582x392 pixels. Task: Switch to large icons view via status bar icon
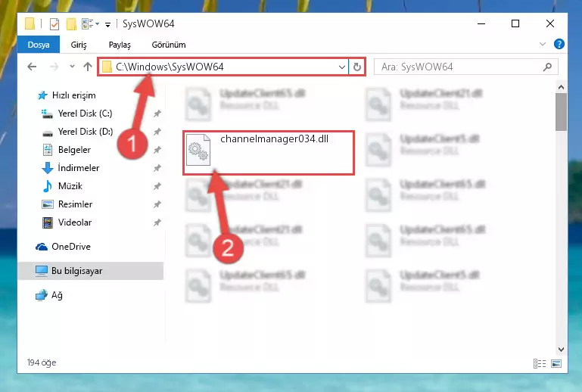[556, 363]
